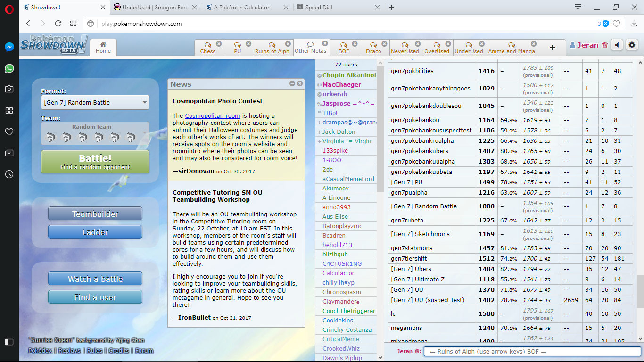The width and height of the screenshot is (644, 362).
Task: Close the Anime and Manga tab
Action: [x=533, y=44]
